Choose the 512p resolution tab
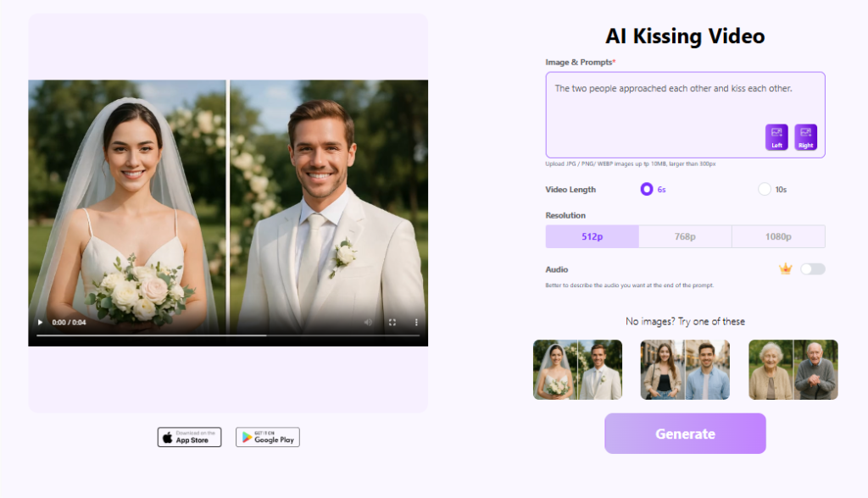The width and height of the screenshot is (868, 498). (592, 237)
